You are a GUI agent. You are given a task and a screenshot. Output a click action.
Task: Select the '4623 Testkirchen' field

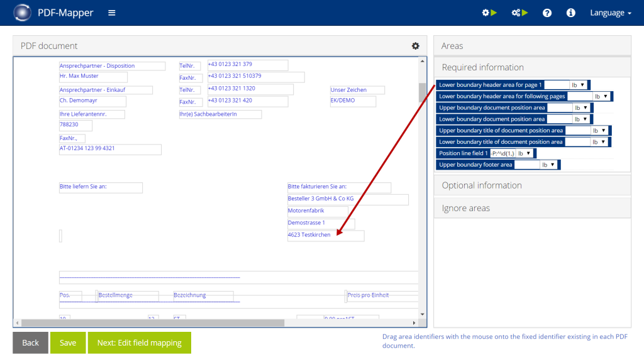click(x=326, y=236)
